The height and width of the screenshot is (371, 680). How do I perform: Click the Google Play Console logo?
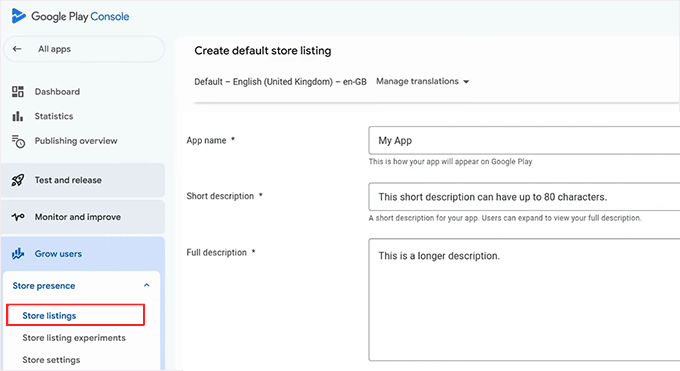coord(19,16)
